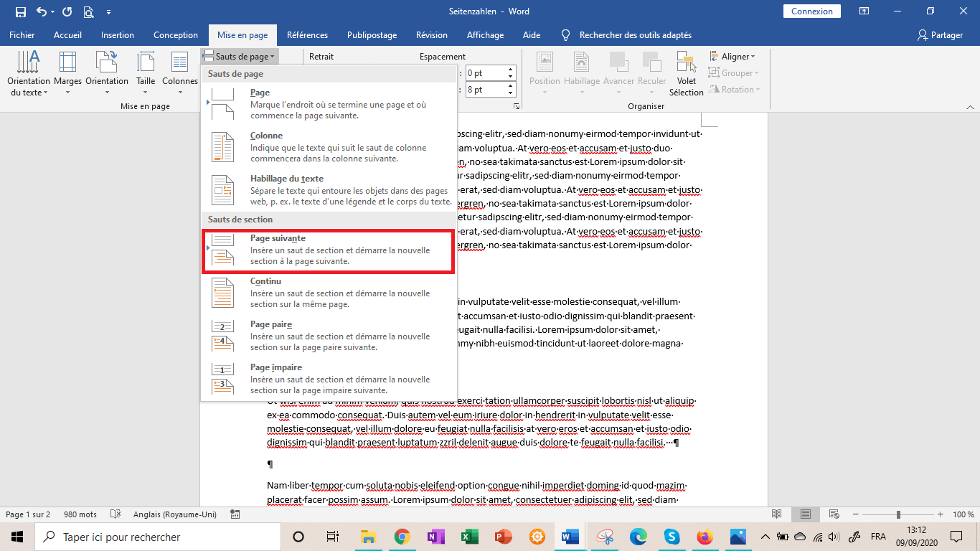This screenshot has width=980, height=551.
Task: Switch to the Insertion tab
Action: coord(118,34)
